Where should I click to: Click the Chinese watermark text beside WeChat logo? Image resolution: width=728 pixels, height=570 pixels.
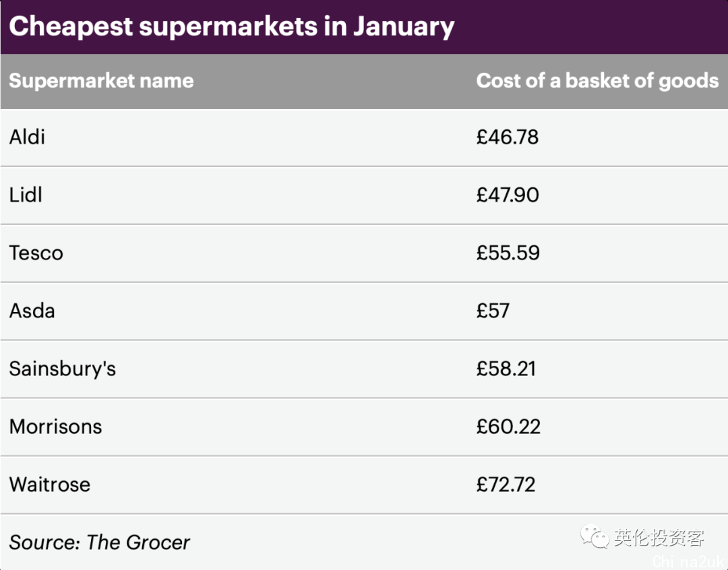[x=659, y=538]
